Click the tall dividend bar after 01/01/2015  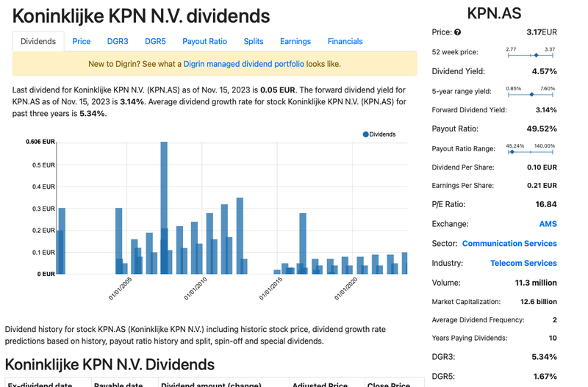(x=303, y=244)
